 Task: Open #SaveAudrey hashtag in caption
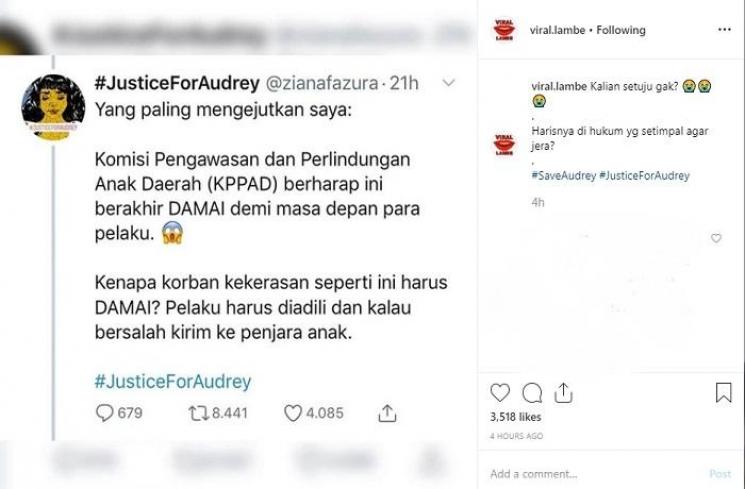click(x=563, y=175)
